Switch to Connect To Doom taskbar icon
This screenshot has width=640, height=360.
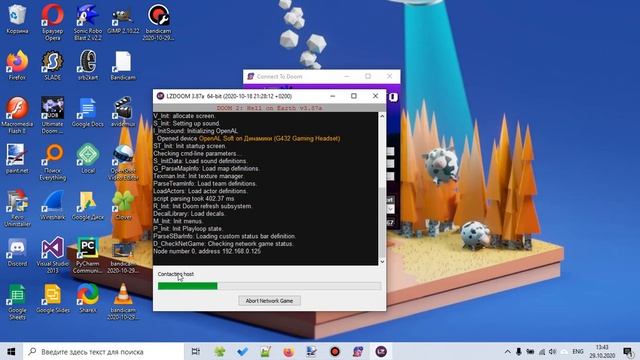(358, 351)
